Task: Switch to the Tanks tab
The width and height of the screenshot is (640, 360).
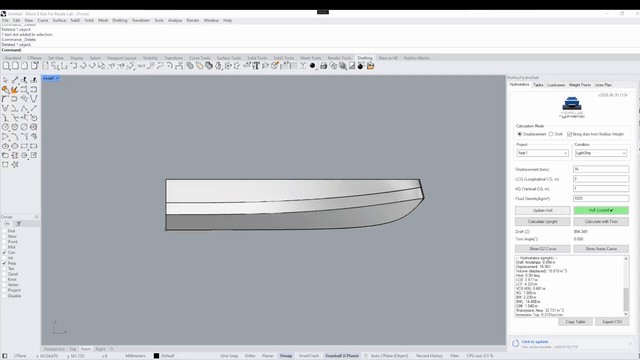Action: pos(538,85)
